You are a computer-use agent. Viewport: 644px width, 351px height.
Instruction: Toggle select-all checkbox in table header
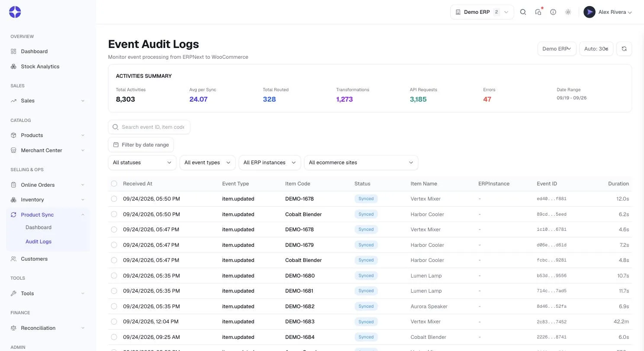(x=114, y=184)
